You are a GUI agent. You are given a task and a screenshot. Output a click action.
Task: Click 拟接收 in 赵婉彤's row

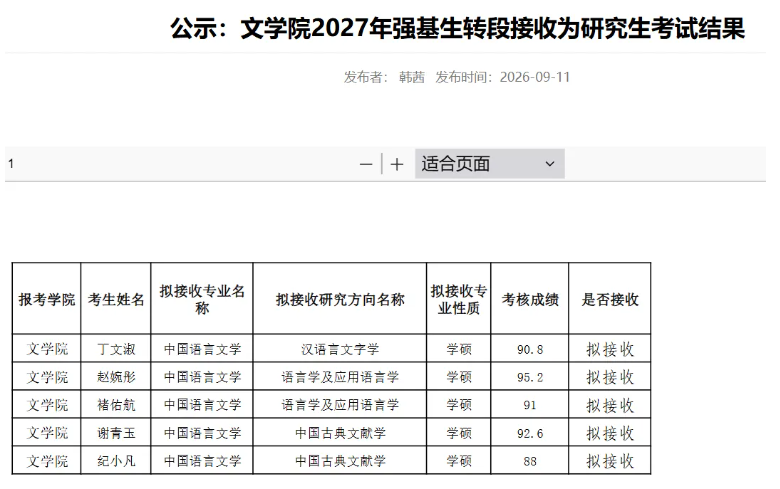click(610, 377)
